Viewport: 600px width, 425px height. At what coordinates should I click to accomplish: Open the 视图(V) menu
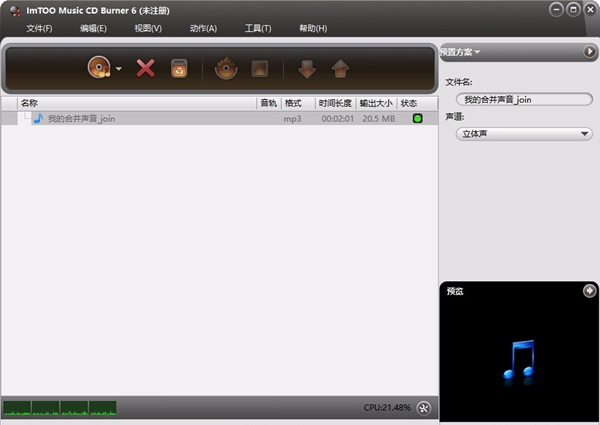(x=148, y=28)
